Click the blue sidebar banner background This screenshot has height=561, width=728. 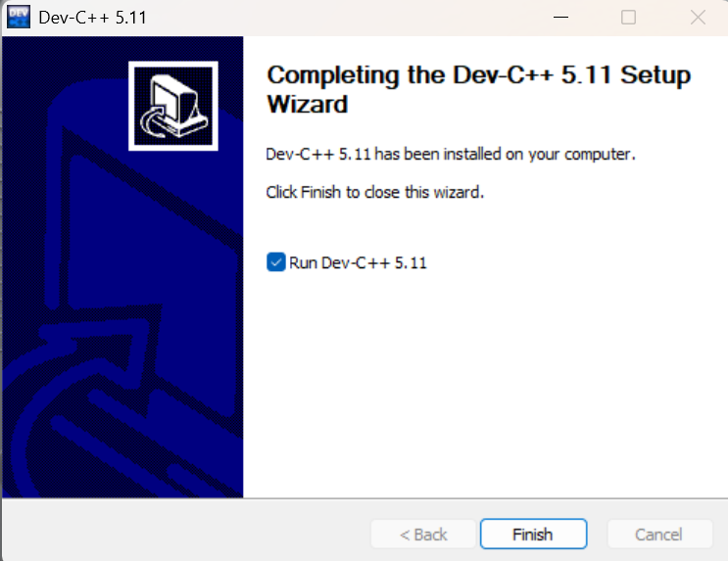(x=122, y=267)
